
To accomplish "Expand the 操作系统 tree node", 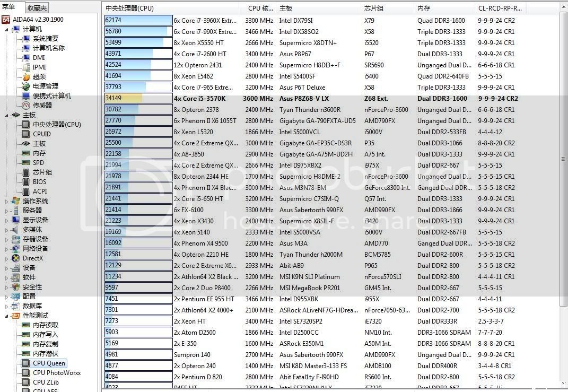I will pyautogui.click(x=7, y=201).
